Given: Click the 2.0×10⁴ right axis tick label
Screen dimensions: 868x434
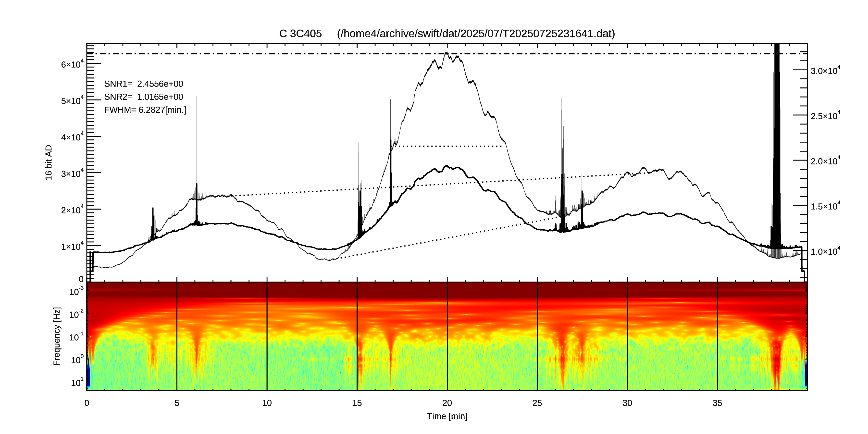Looking at the screenshot, I should (826, 160).
